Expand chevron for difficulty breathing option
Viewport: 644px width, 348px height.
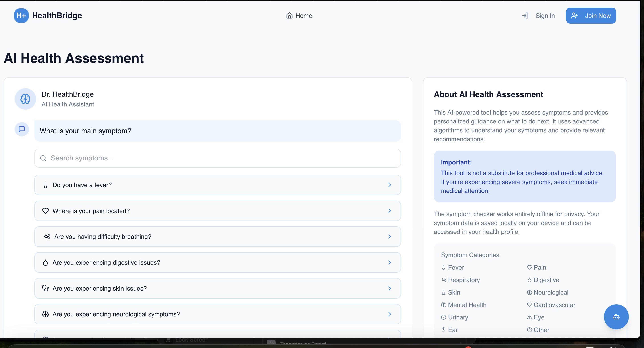click(389, 237)
